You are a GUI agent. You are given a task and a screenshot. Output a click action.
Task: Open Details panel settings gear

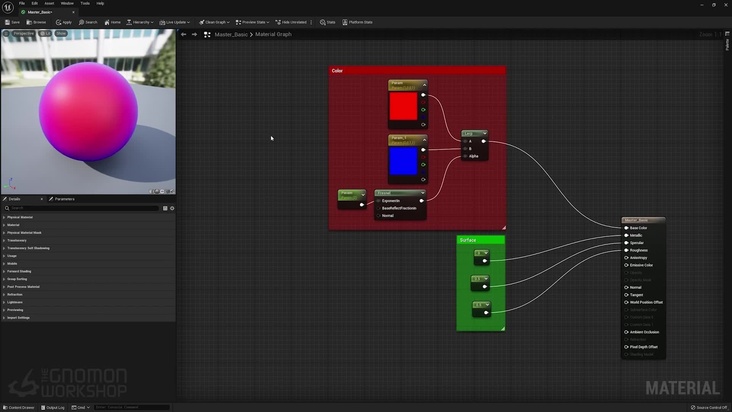click(172, 209)
